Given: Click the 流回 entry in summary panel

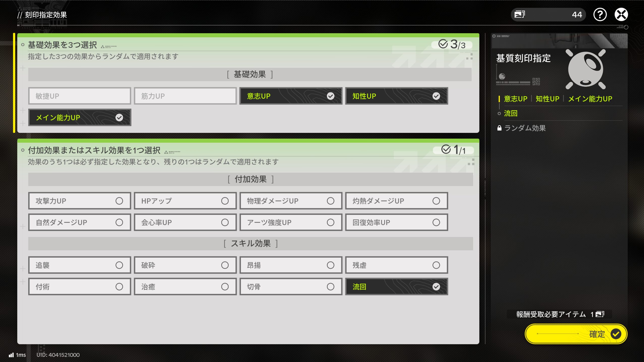Looking at the screenshot, I should point(510,113).
